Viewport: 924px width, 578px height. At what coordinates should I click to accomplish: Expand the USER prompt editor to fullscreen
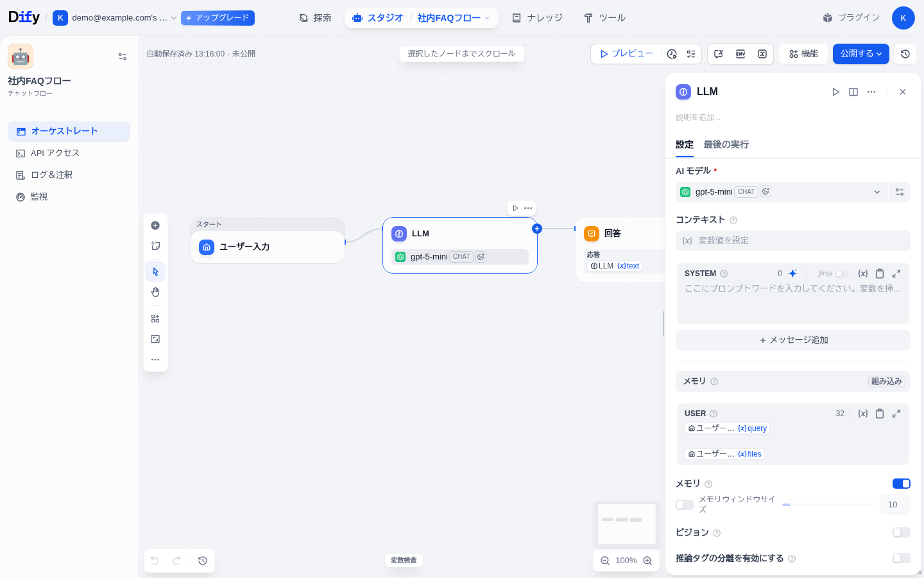point(896,414)
